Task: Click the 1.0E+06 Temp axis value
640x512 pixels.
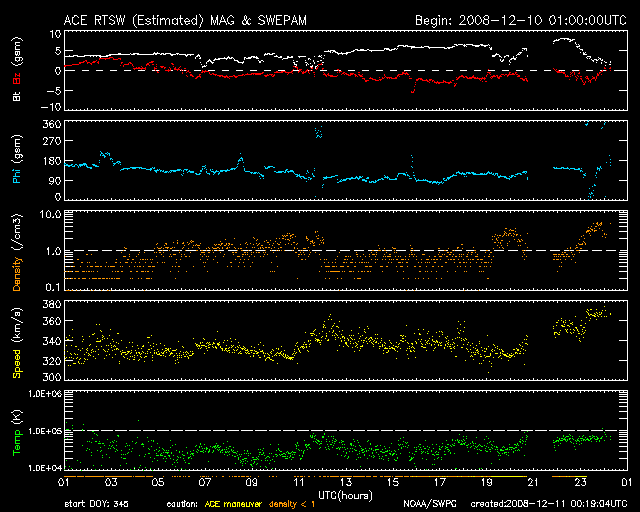Action: [39, 395]
